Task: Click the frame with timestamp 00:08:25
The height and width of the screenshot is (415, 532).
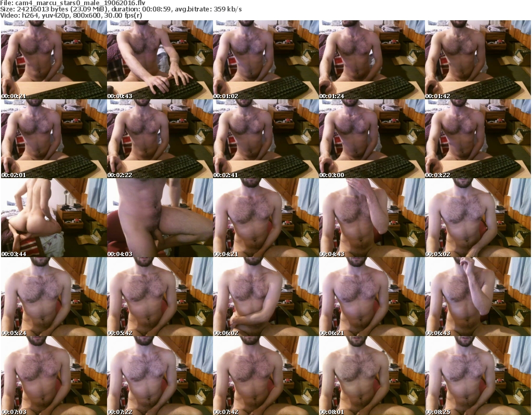Action: tap(478, 376)
